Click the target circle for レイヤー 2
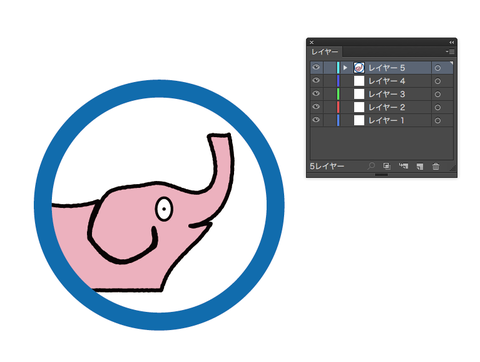 [x=438, y=107]
